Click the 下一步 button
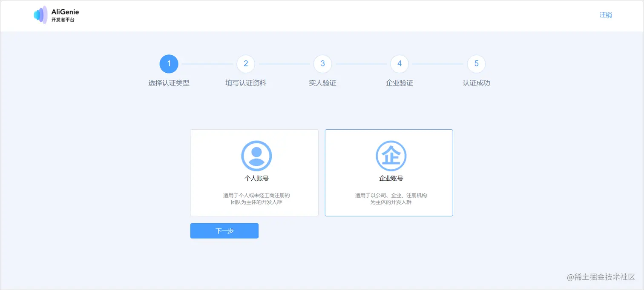Screen dimensions: 644x290 224,230
